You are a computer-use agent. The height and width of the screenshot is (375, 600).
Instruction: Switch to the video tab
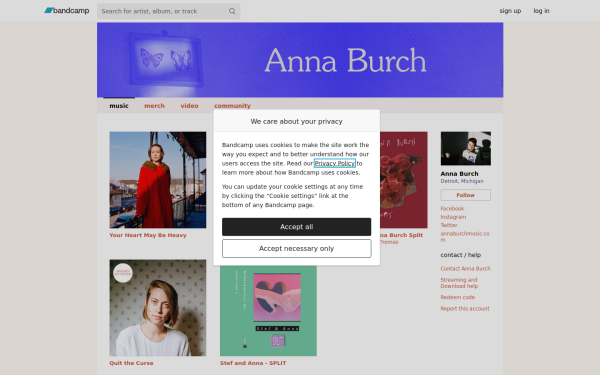pyautogui.click(x=189, y=106)
